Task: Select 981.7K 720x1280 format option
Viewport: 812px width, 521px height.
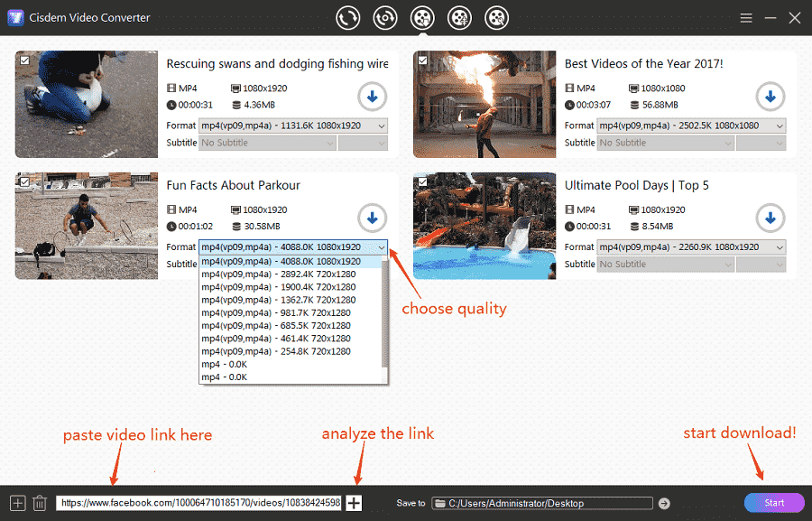Action: (x=290, y=313)
